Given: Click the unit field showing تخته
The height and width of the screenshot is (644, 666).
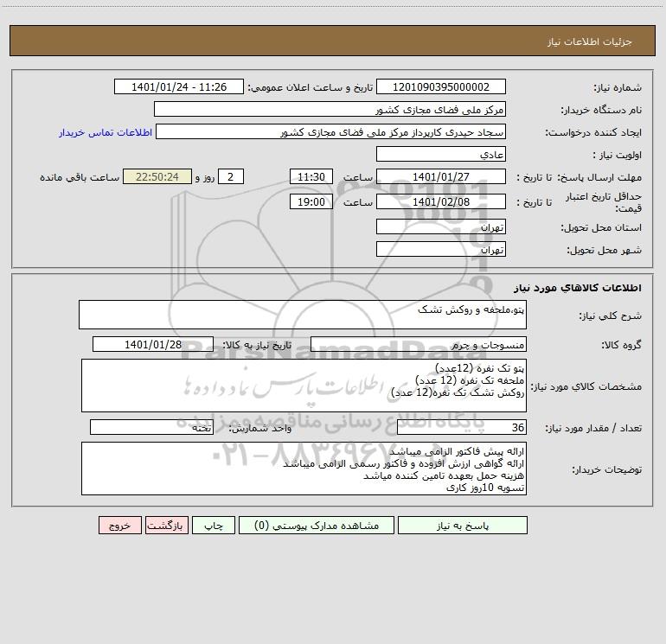Looking at the screenshot, I should point(151,428).
